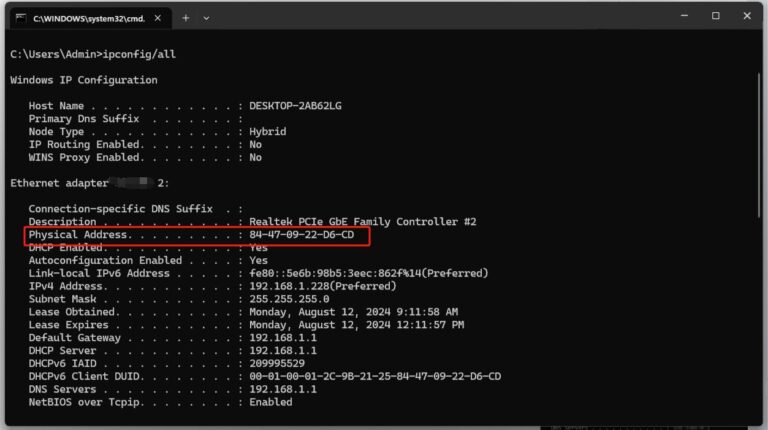Click the subnet mask 255.255.255.0
This screenshot has height=430, width=768.
[289, 299]
